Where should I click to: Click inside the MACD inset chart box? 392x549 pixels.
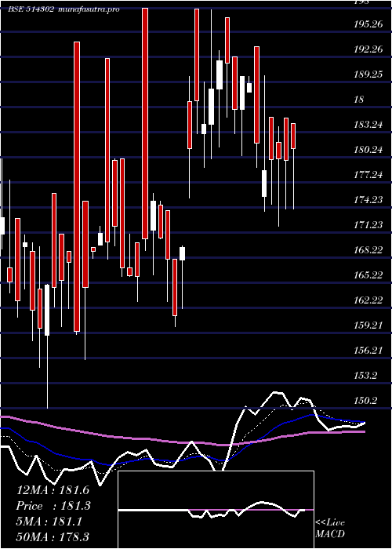pos(216,510)
